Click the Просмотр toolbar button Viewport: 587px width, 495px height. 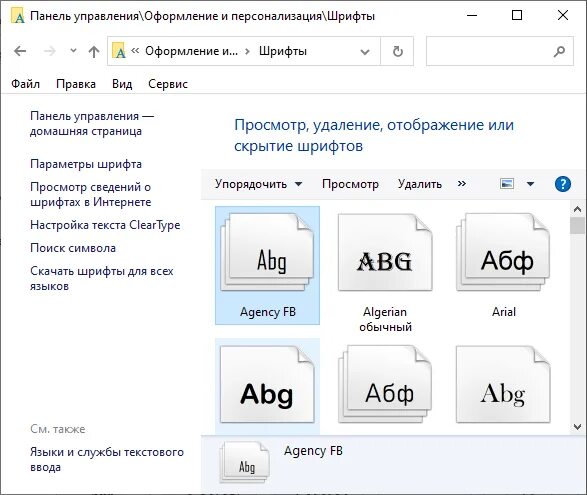(x=350, y=184)
